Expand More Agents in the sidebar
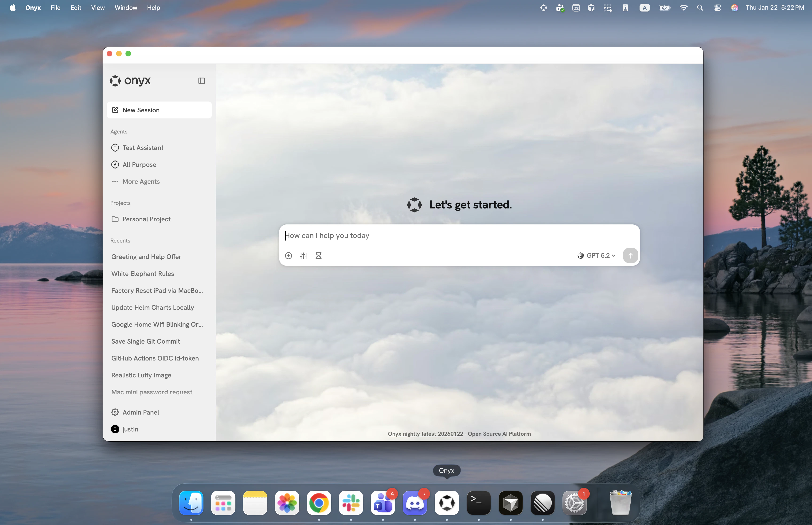 tap(141, 181)
